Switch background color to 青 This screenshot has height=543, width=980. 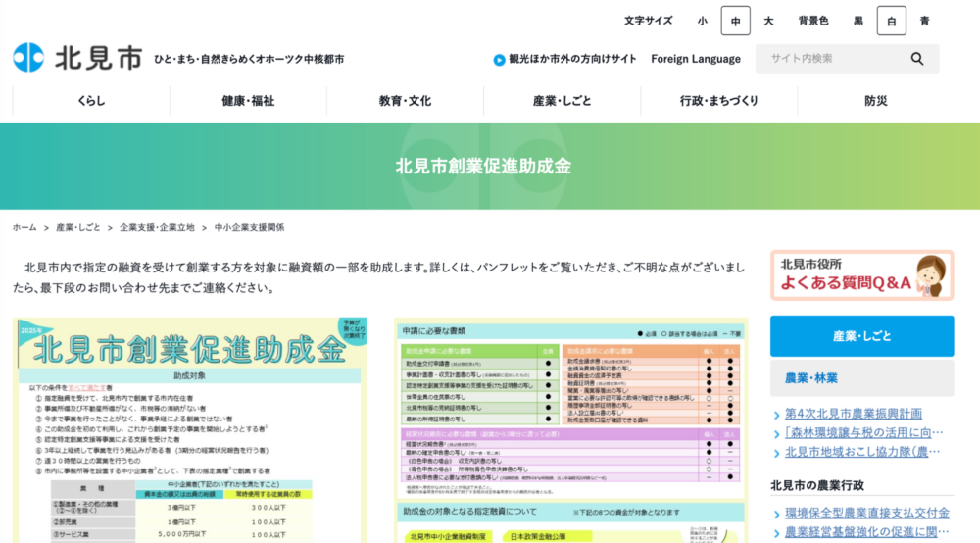click(x=924, y=21)
